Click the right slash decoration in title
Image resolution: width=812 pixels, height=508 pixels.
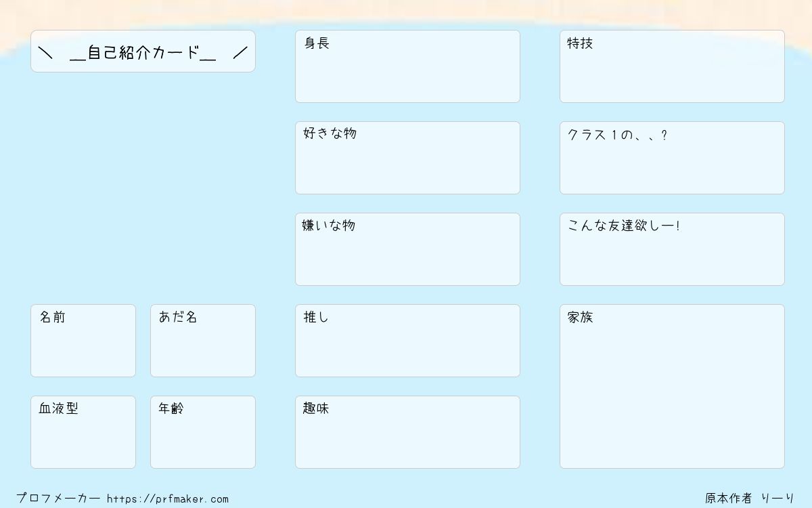pos(240,53)
